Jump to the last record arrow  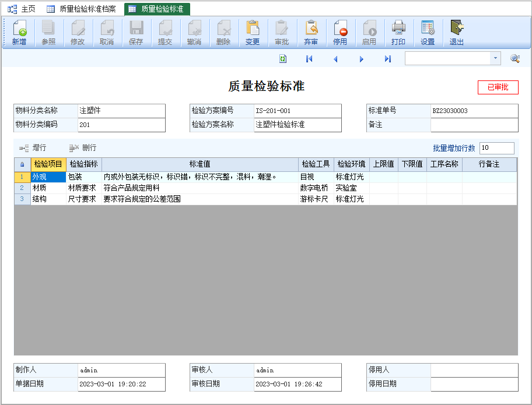click(x=387, y=58)
